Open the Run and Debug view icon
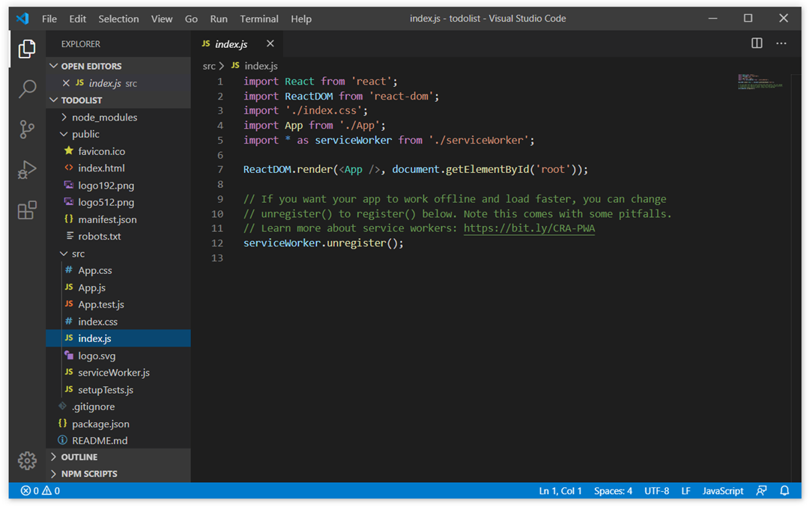Viewport: 812px width, 506px height. click(x=27, y=169)
